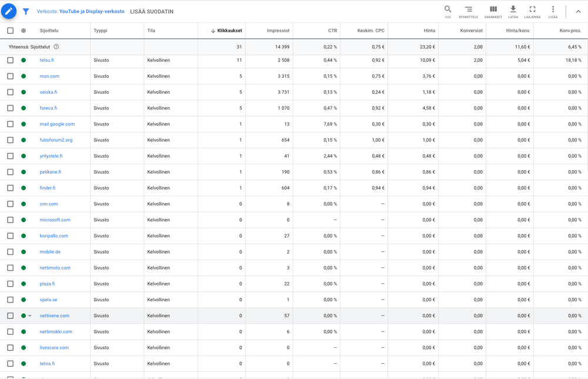The height and width of the screenshot is (379, 588).
Task: Click the Hinta column header
Action: tap(429, 31)
